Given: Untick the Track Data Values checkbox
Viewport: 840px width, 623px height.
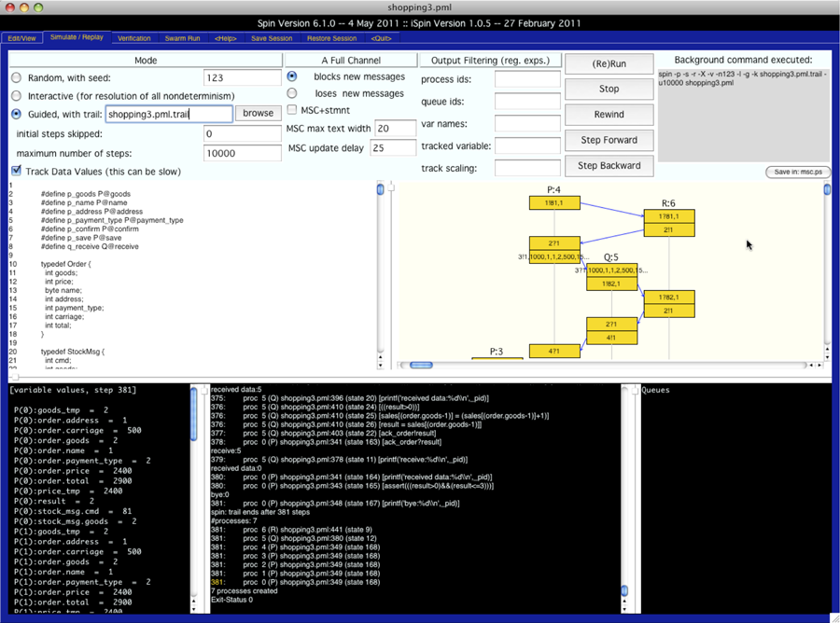Looking at the screenshot, I should pos(17,171).
